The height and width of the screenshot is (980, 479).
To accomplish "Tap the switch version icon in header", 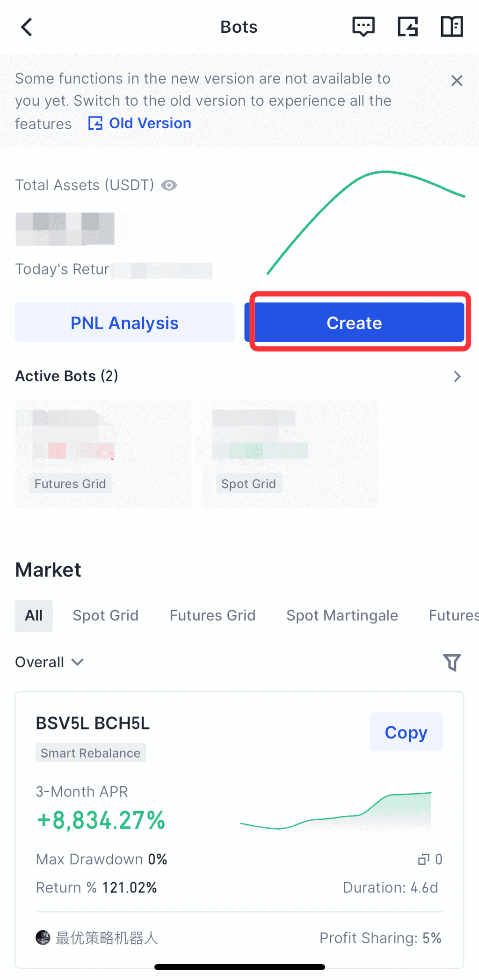I will pyautogui.click(x=407, y=27).
